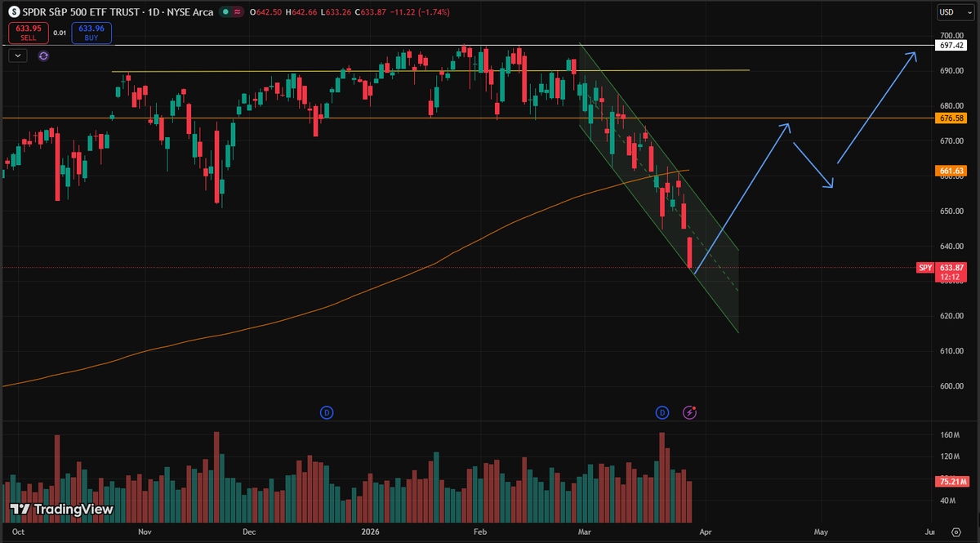This screenshot has width=980, height=543.
Task: Click the dividend D marker in late March
Action: point(663,412)
